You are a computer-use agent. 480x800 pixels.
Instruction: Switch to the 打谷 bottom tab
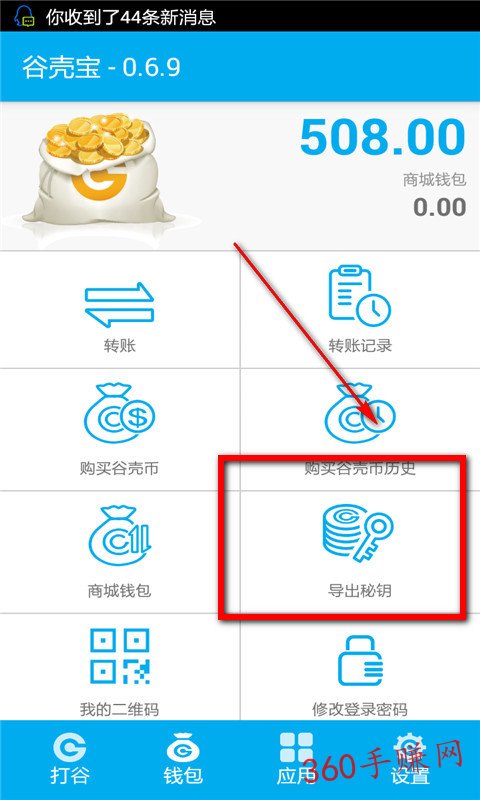tap(69, 760)
